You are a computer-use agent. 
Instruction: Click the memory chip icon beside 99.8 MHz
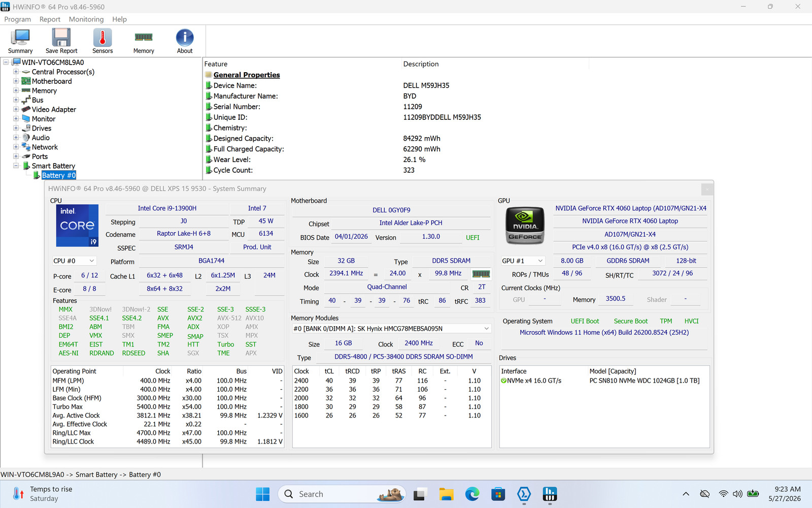pyautogui.click(x=481, y=274)
